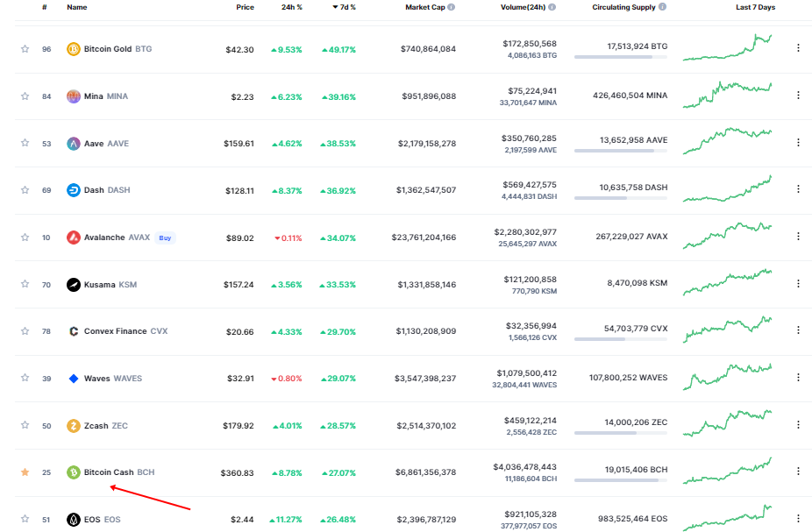Sort by the 24h % column
Image resolution: width=812 pixels, height=532 pixels.
point(291,7)
